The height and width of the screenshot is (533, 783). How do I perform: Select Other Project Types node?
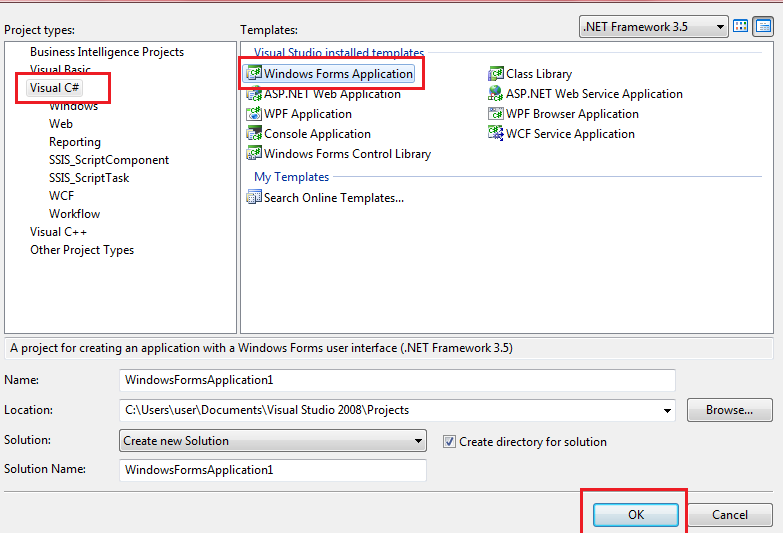pyautogui.click(x=82, y=250)
